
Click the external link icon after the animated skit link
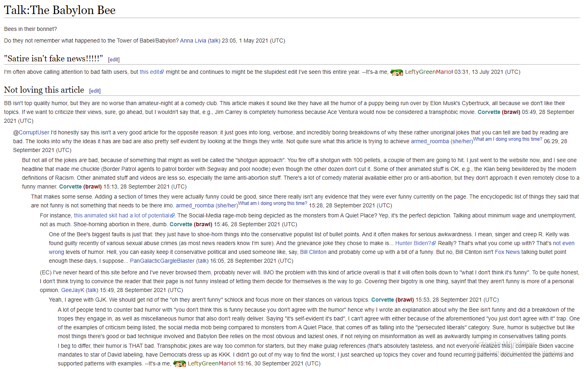tap(173, 216)
